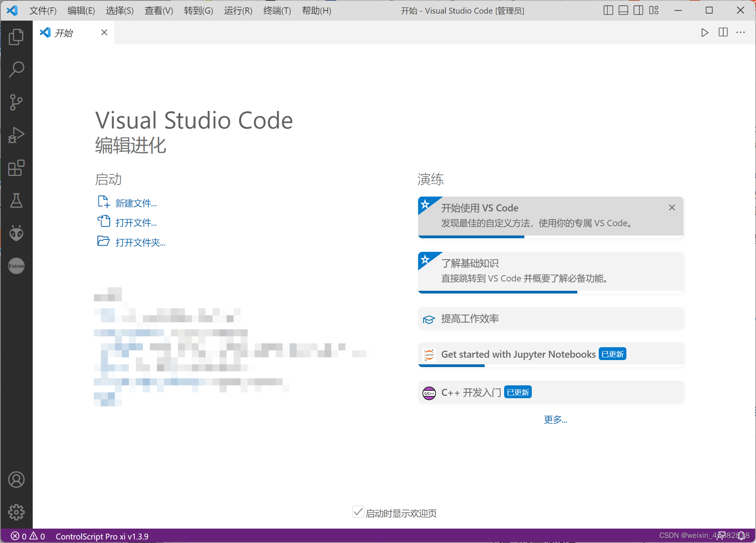Open the Manage gear menu
The width and height of the screenshot is (756, 543).
click(16, 512)
